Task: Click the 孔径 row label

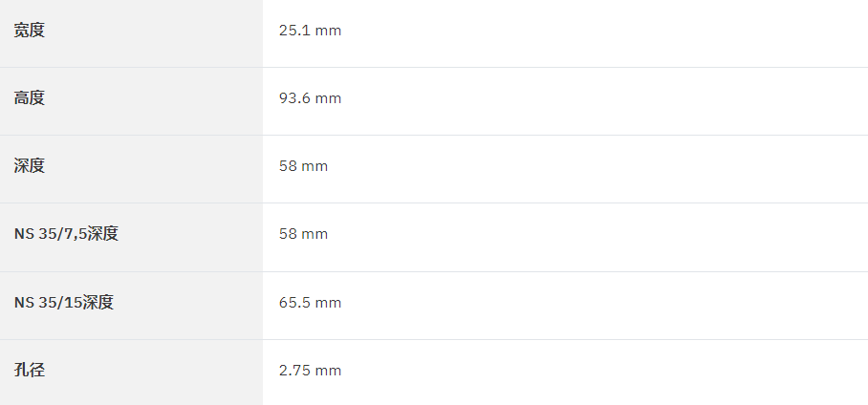Action: [29, 370]
